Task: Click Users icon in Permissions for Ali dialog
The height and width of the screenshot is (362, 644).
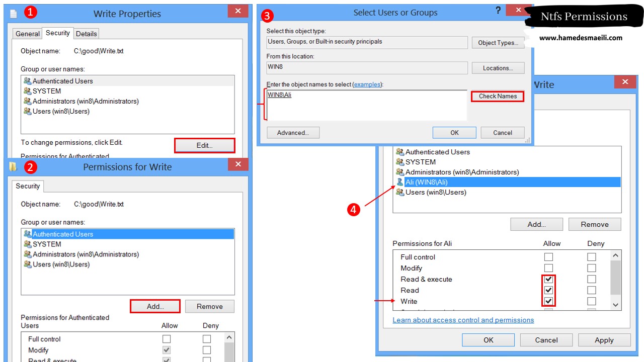Action: point(400,192)
